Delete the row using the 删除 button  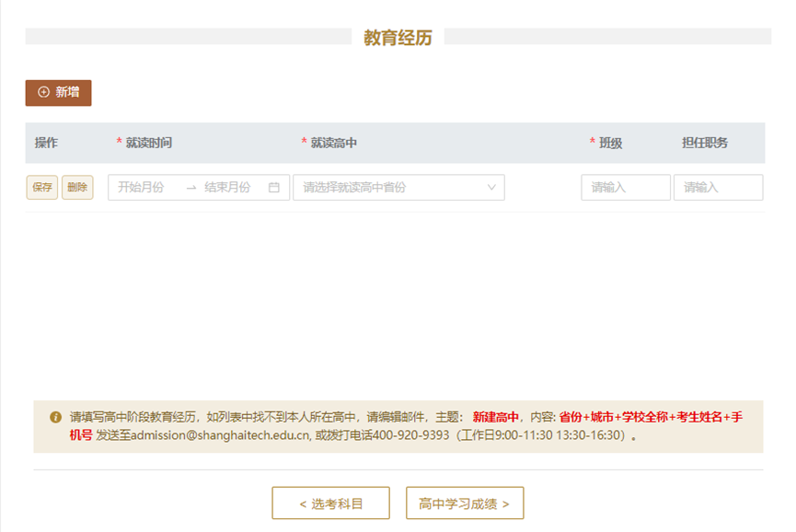(77, 188)
